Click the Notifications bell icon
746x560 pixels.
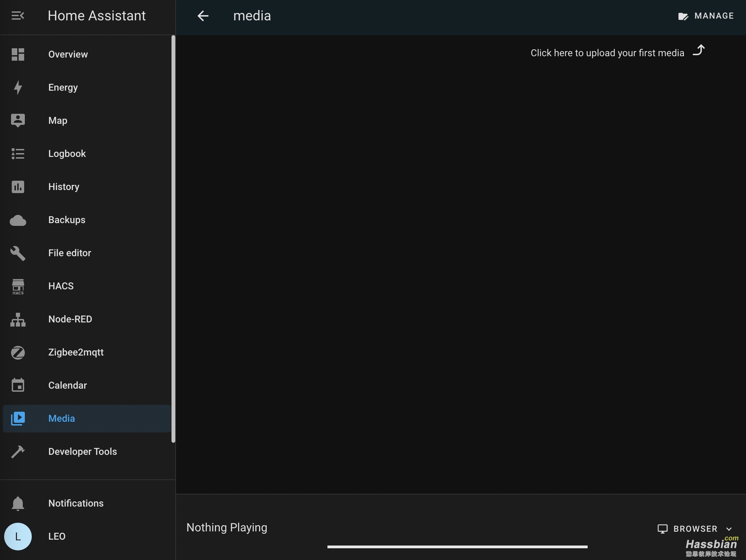coord(18,504)
